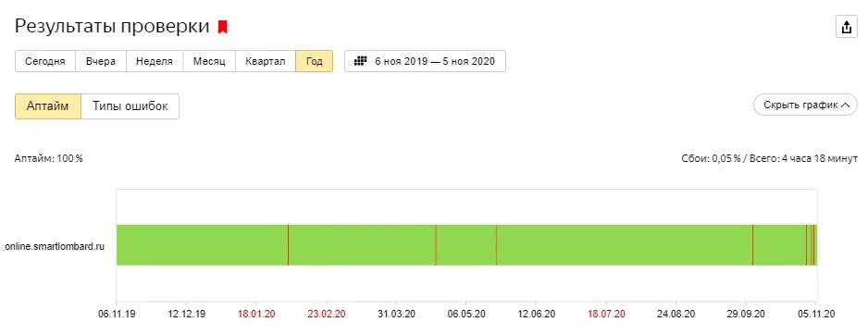Collapse the chart with Скрыть график
Screen dimensions: 868x334
805,105
